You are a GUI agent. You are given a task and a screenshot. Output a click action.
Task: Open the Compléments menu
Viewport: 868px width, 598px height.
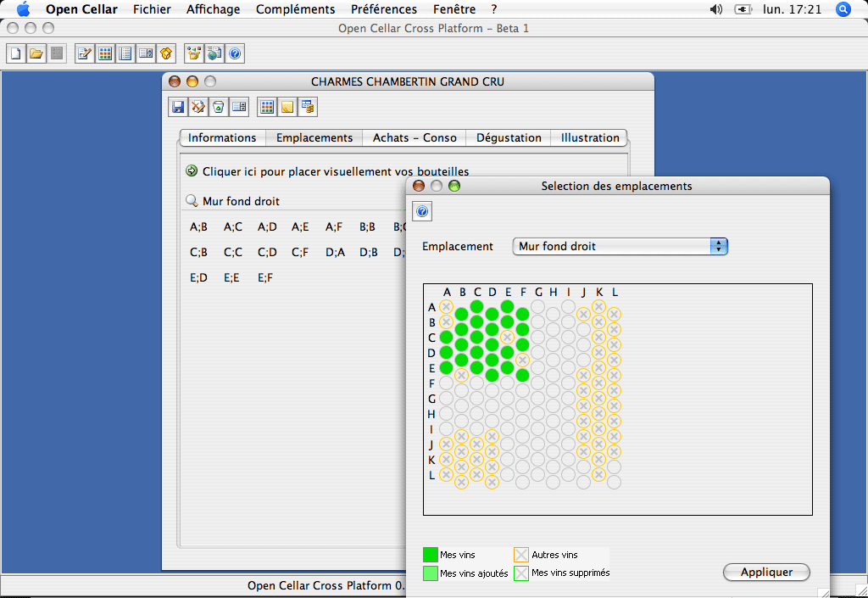(296, 9)
